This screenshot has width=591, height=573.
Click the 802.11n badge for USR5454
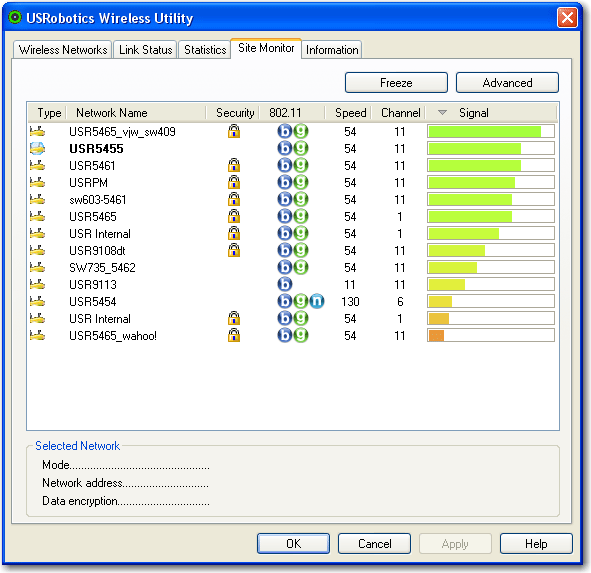click(317, 301)
